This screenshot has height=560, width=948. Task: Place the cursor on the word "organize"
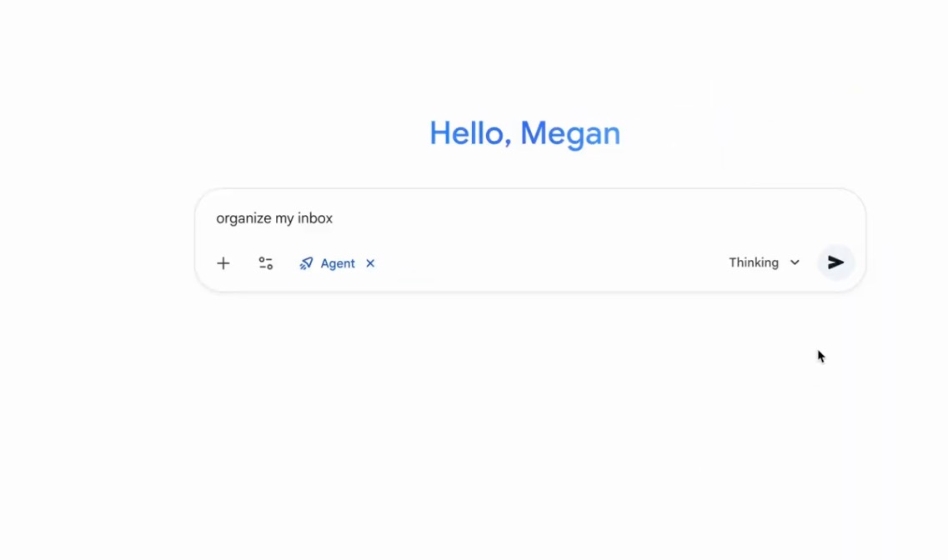(243, 218)
